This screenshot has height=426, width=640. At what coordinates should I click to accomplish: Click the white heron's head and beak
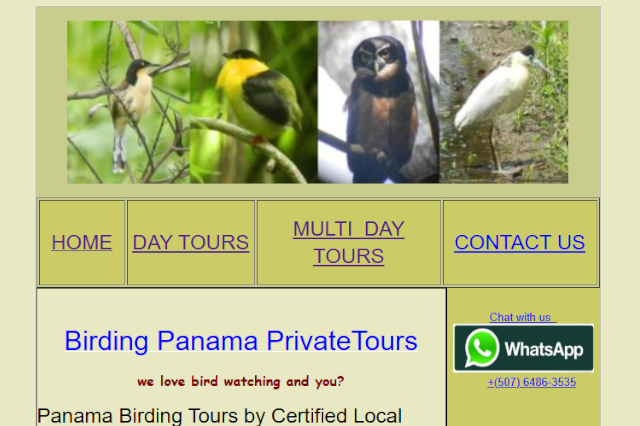pyautogui.click(x=535, y=59)
